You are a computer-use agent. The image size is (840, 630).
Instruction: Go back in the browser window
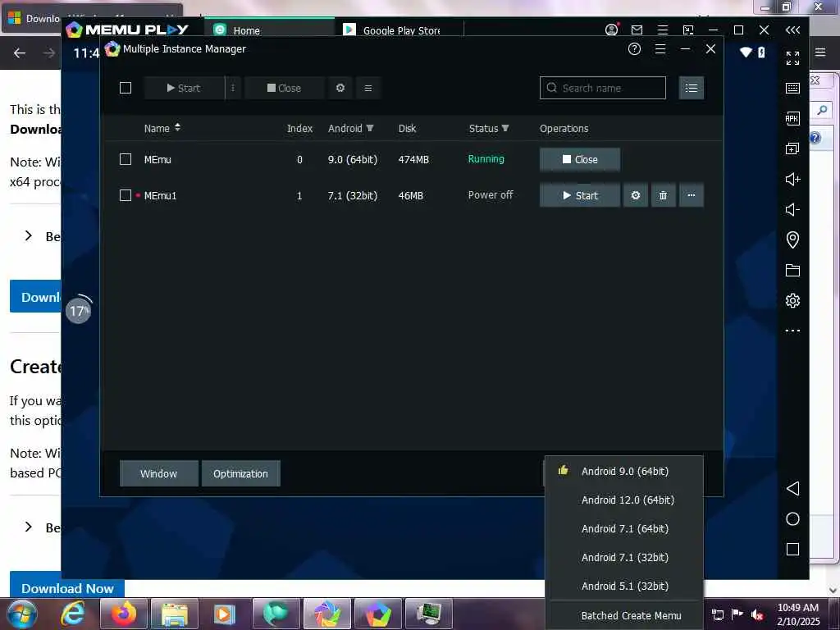(20, 53)
